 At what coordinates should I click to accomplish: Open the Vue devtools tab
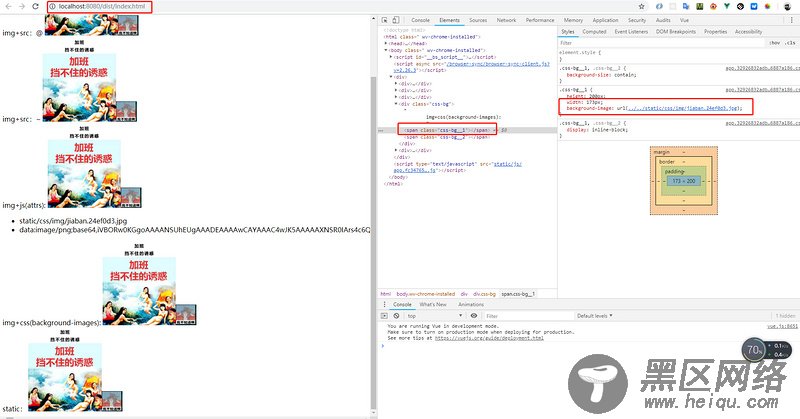click(684, 20)
